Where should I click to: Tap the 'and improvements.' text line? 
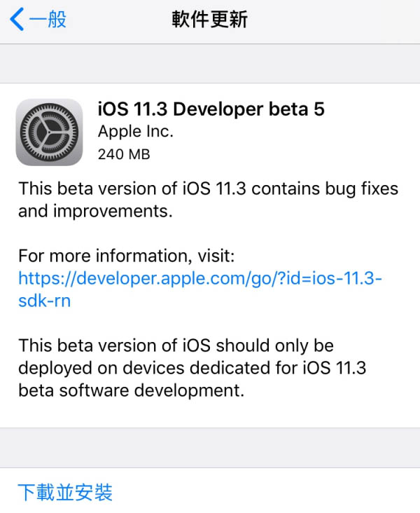click(95, 210)
